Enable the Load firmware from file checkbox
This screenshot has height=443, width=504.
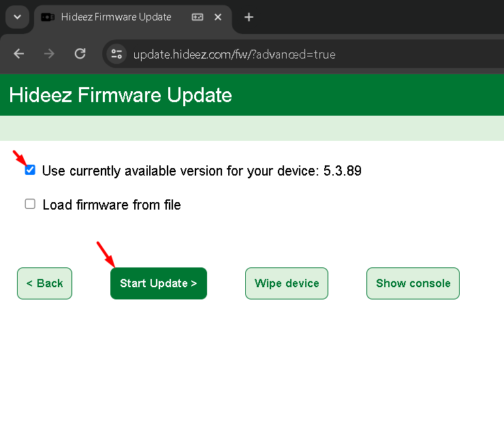(30, 204)
